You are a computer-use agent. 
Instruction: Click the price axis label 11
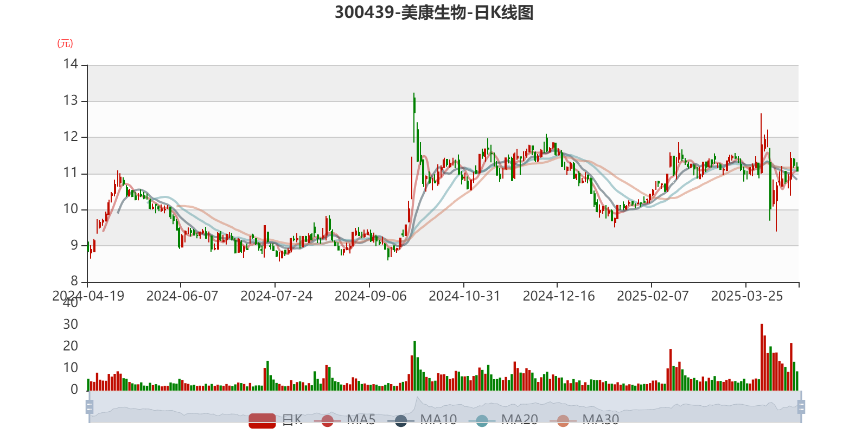click(71, 173)
